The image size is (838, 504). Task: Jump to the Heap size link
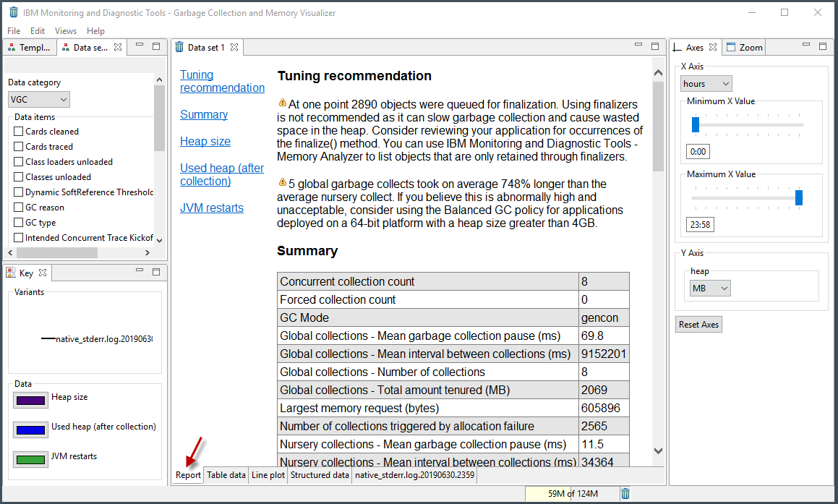coord(205,141)
